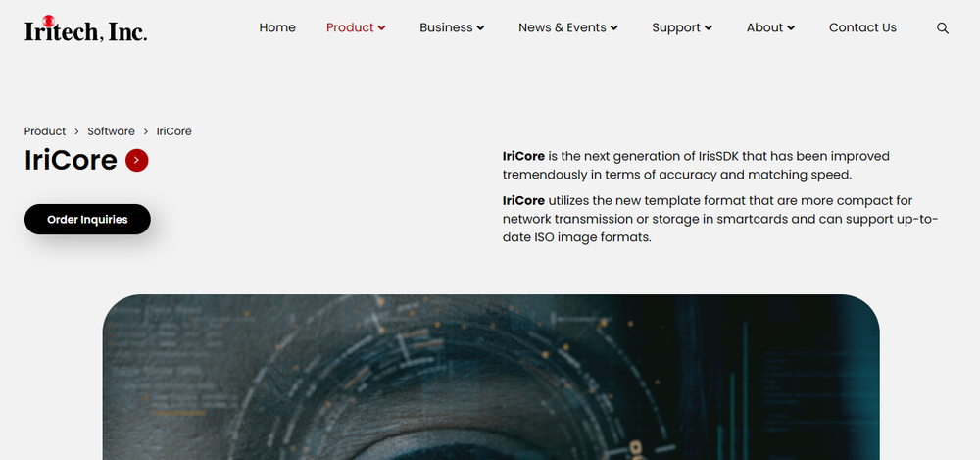Go to Contact Us page

point(862,27)
